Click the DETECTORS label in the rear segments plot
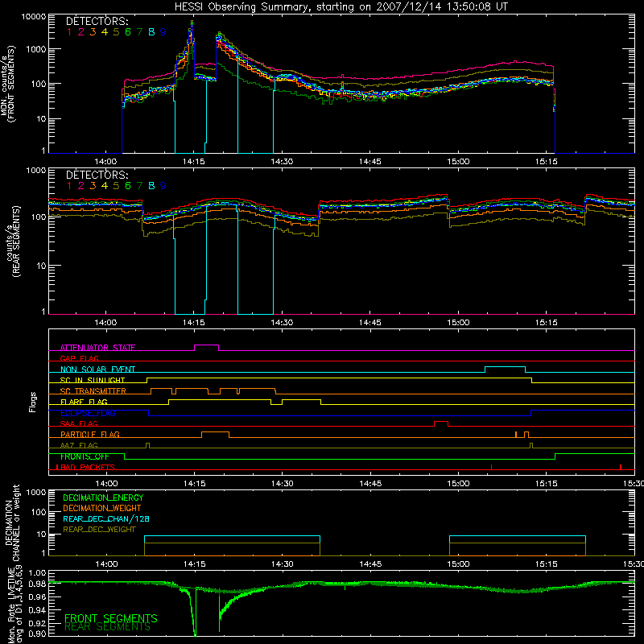Viewport: 644px width, 644px height. (x=97, y=175)
